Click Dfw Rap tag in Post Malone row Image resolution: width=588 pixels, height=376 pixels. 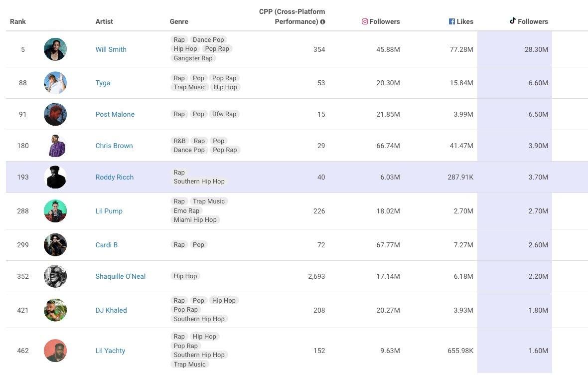[x=224, y=114]
